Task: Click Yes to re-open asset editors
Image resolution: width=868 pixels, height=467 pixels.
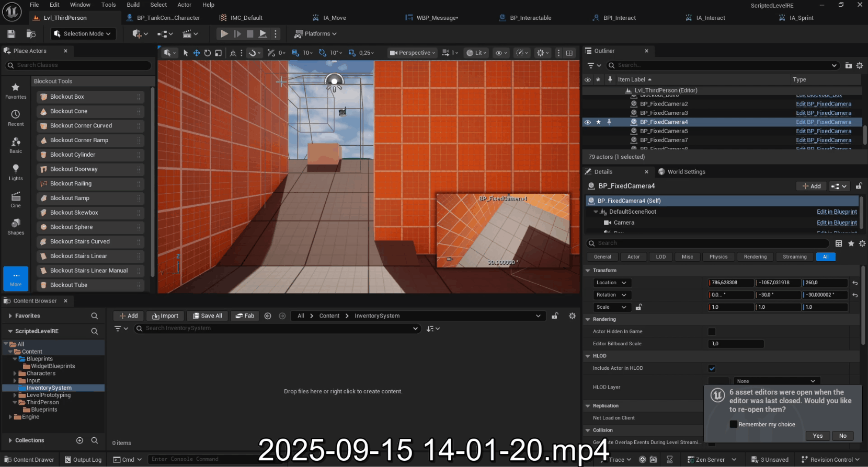Action: tap(817, 436)
